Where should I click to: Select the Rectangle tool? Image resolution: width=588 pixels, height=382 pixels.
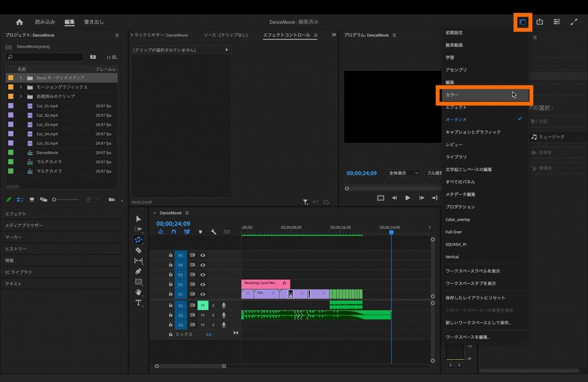click(138, 281)
